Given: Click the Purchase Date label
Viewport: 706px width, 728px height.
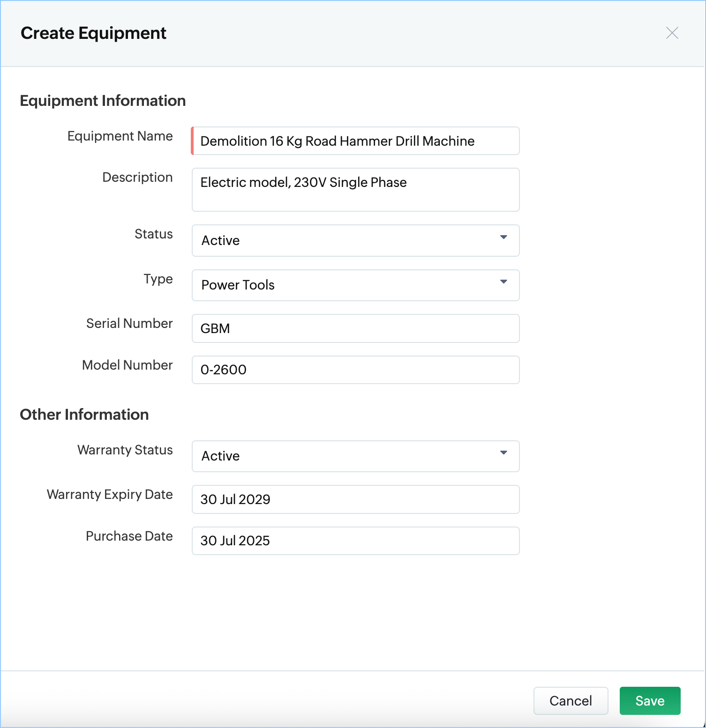Looking at the screenshot, I should (x=129, y=536).
